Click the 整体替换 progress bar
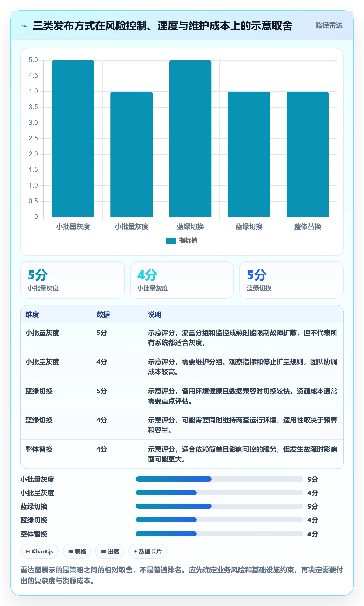 [x=219, y=534]
